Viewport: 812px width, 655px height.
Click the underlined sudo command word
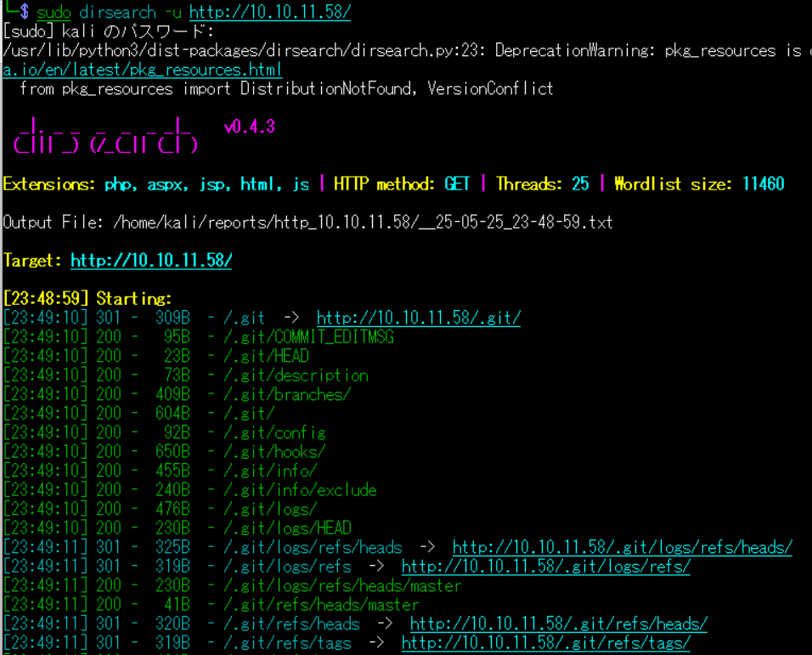(x=54, y=12)
